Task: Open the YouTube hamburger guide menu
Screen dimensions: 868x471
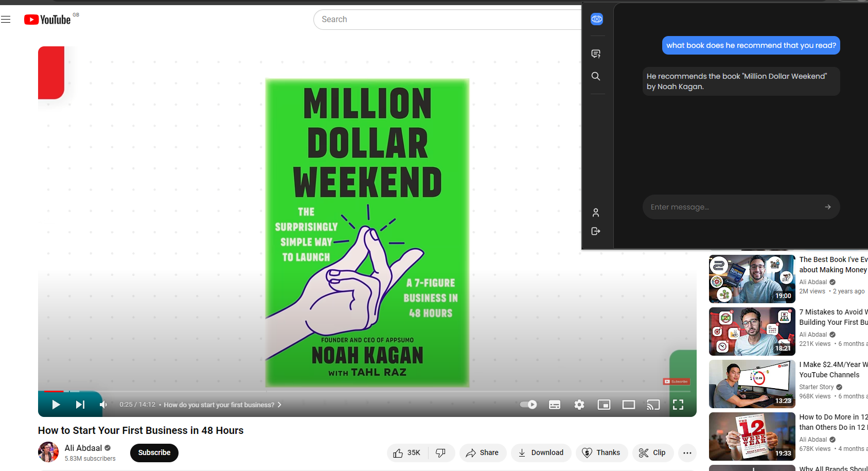Action: pos(6,20)
